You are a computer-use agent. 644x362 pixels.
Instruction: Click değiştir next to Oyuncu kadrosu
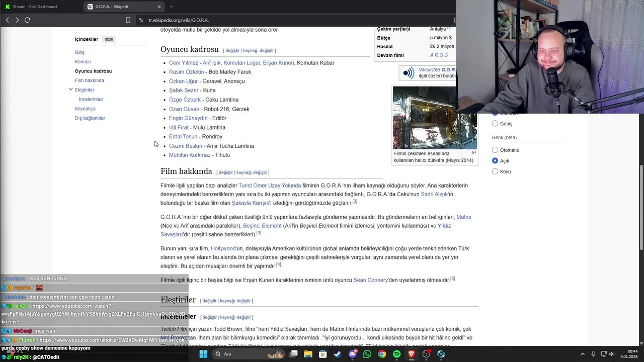[x=232, y=51]
